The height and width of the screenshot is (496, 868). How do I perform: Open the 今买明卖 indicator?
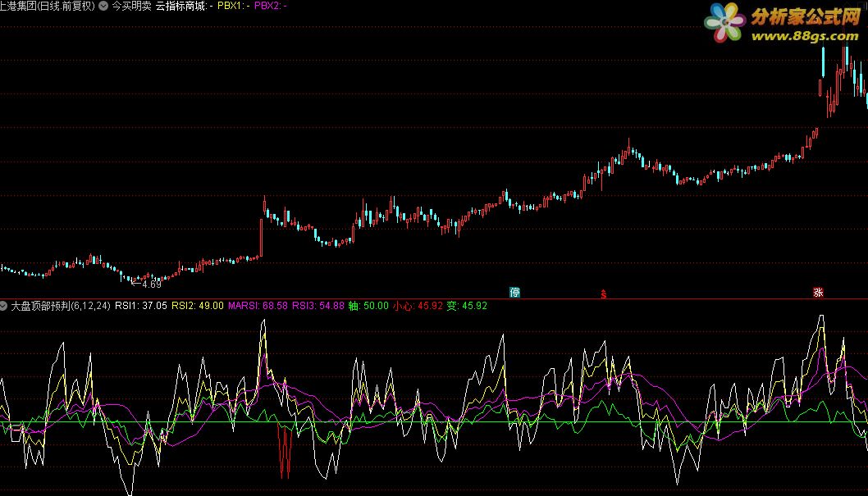(131, 6)
